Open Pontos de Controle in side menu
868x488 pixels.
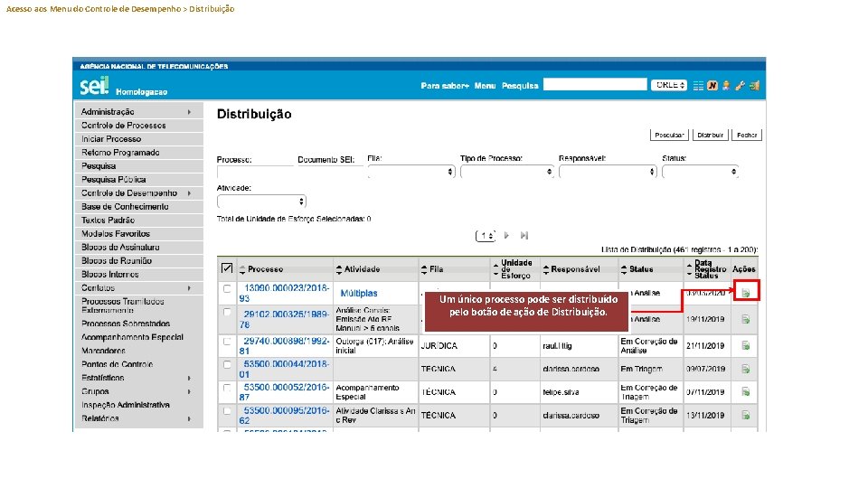[x=138, y=364]
